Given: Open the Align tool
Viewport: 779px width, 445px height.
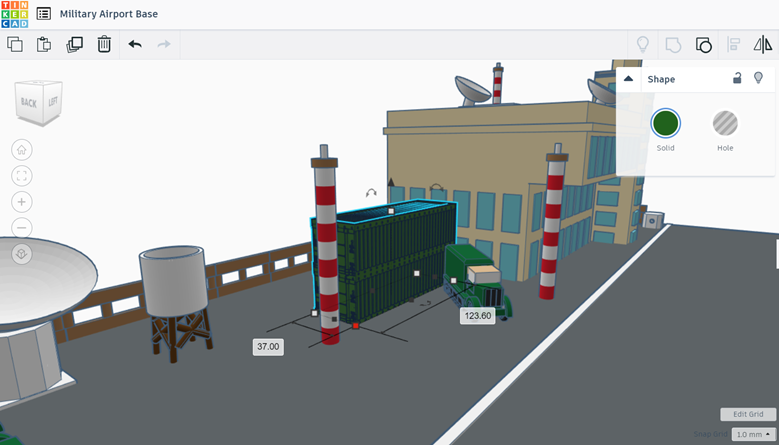Looking at the screenshot, I should 734,45.
